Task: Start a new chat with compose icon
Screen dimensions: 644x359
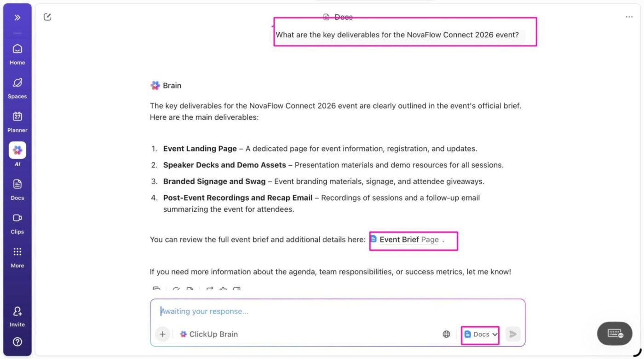Action: click(x=47, y=17)
